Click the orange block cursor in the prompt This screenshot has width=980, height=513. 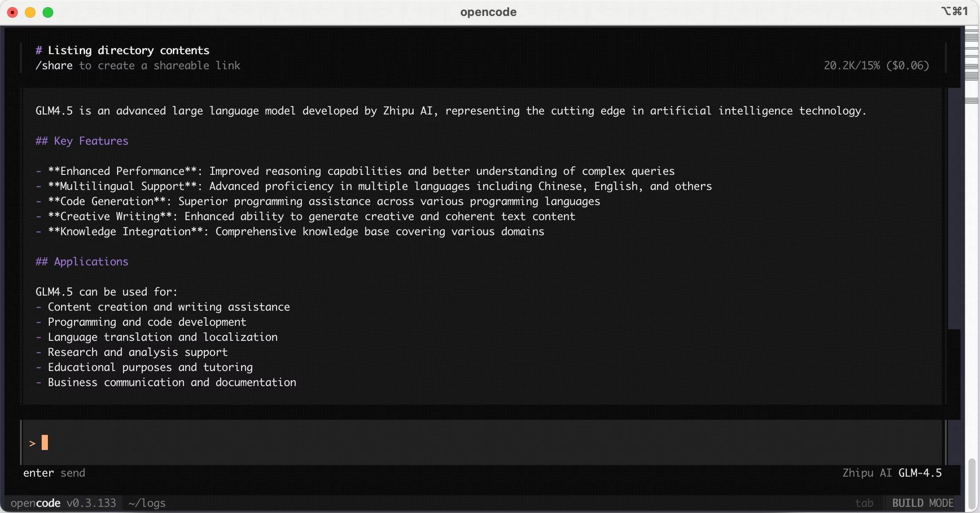[45, 442]
